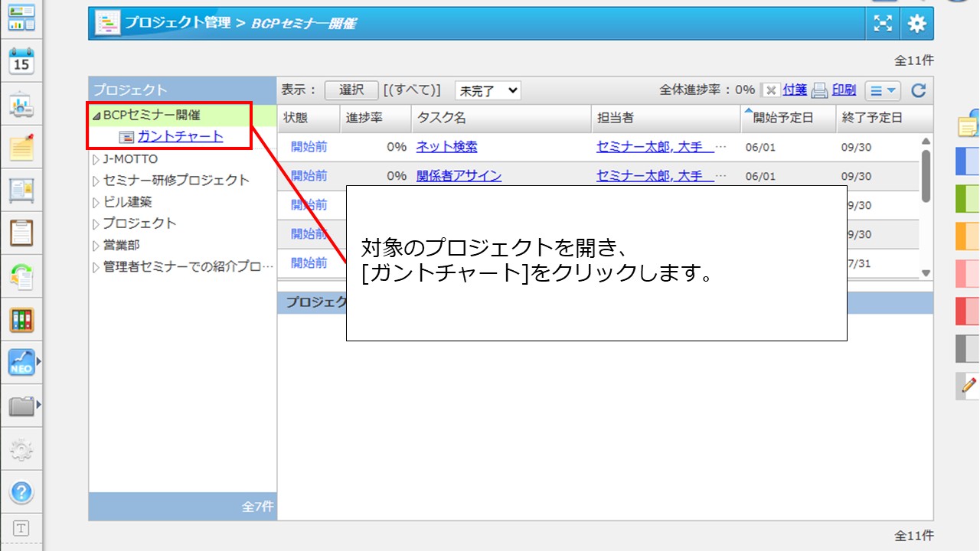
Task: Select the green sticky note color swatch
Action: pos(968,199)
